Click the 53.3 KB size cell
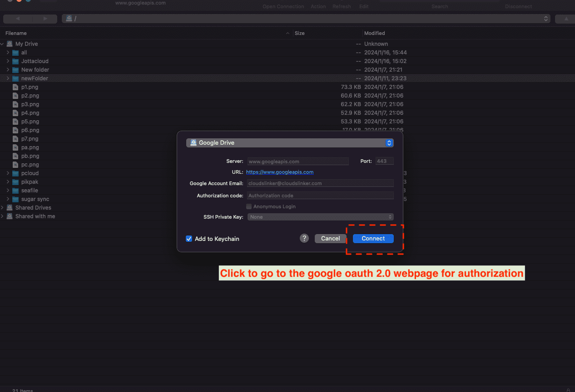 coord(351,122)
